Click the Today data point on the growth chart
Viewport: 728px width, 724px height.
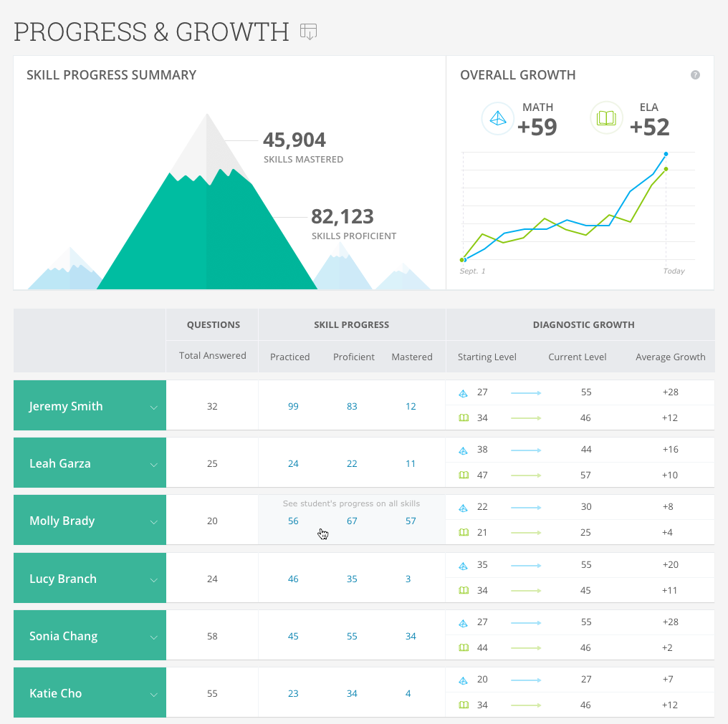tap(666, 153)
